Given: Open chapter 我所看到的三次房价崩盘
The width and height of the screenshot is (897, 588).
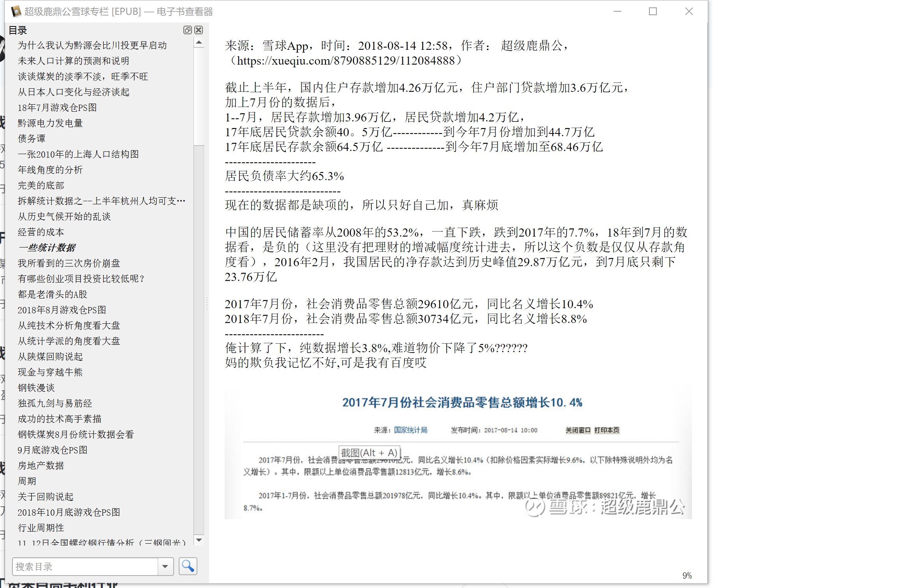Looking at the screenshot, I should pos(69,263).
